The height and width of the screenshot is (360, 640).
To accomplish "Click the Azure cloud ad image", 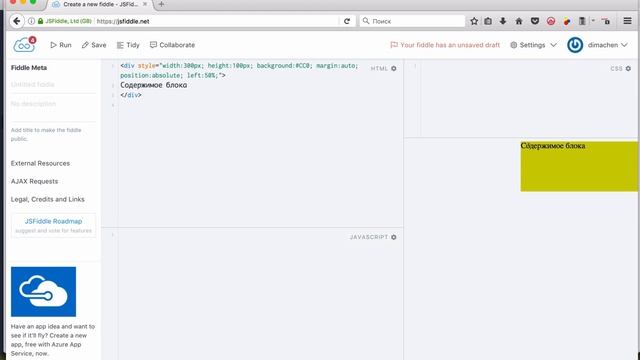I will (x=43, y=291).
